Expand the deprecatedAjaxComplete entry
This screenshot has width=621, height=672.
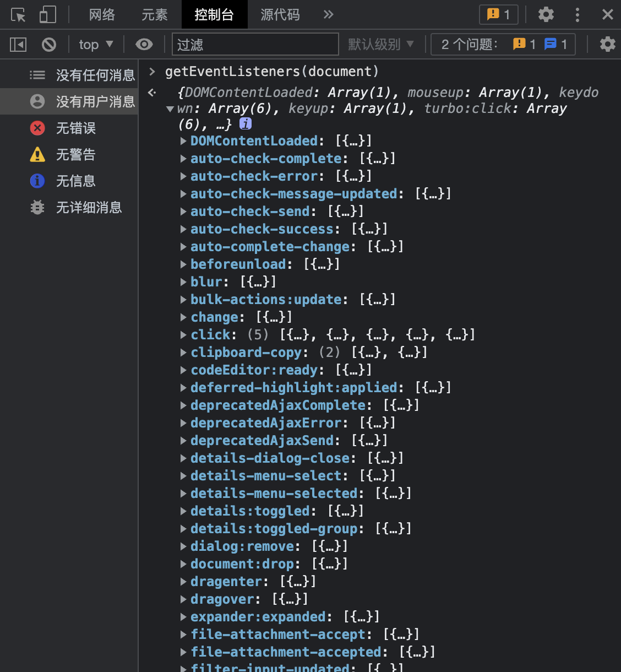point(184,405)
